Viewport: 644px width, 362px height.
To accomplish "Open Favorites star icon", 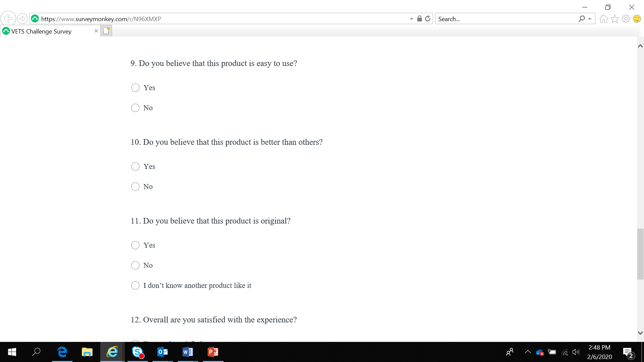I will click(x=614, y=19).
